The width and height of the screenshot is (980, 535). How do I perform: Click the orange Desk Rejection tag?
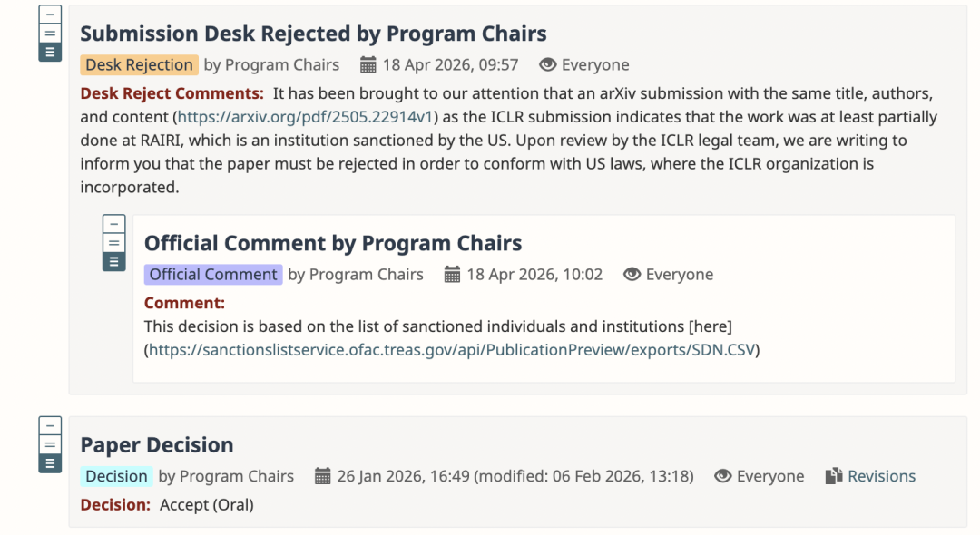point(139,65)
